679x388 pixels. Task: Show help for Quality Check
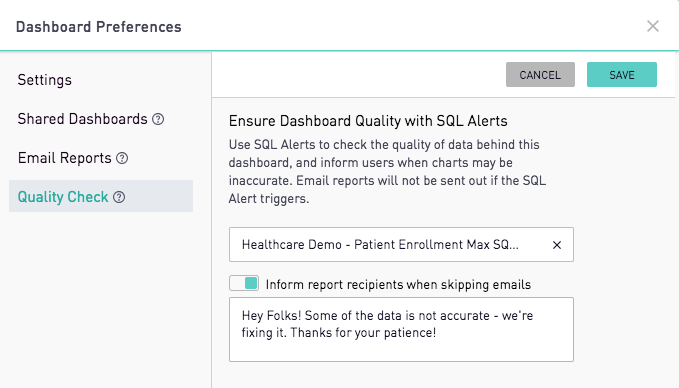pos(119,197)
